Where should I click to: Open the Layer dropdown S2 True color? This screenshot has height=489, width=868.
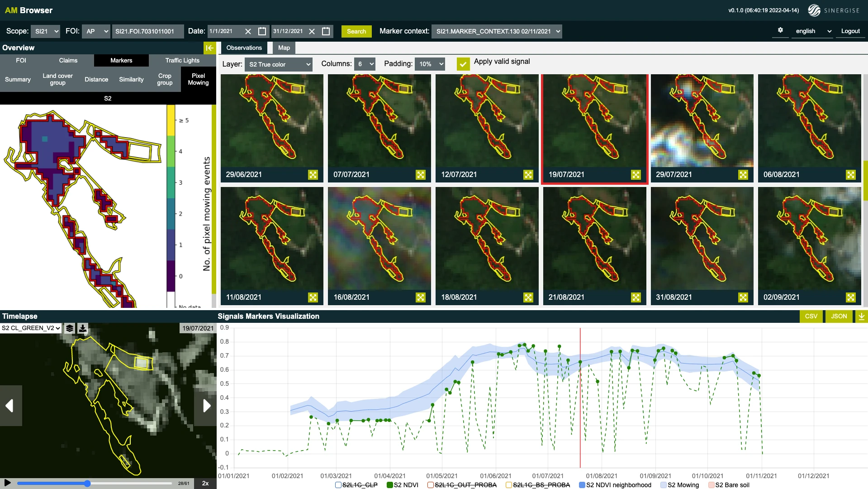(x=278, y=64)
